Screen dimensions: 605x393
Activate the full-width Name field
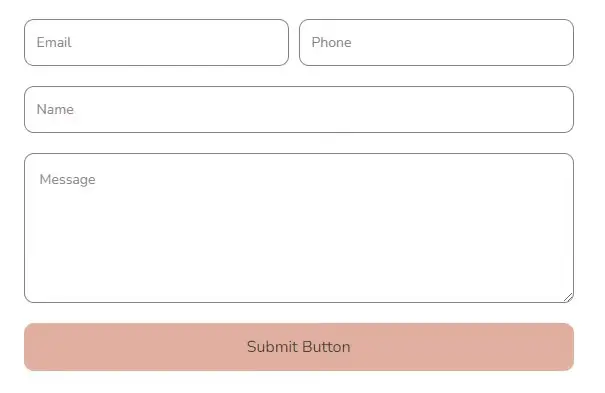click(299, 110)
